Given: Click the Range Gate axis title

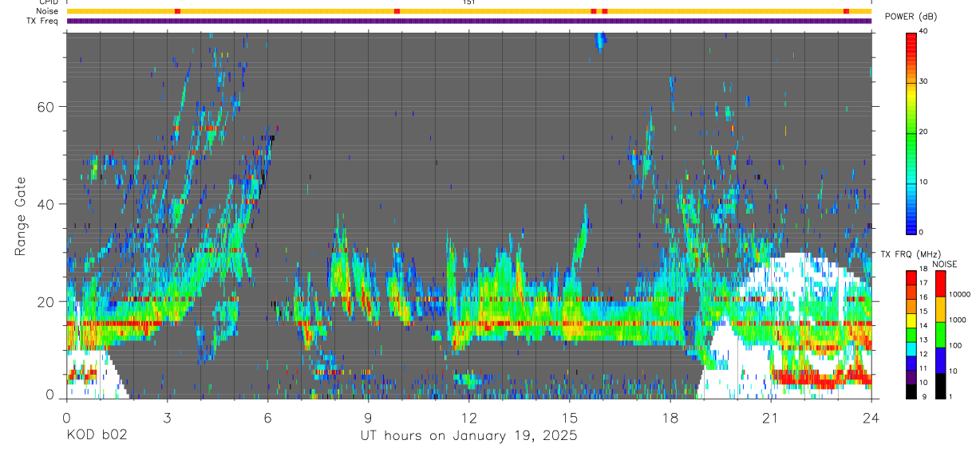Looking at the screenshot, I should coord(22,216).
